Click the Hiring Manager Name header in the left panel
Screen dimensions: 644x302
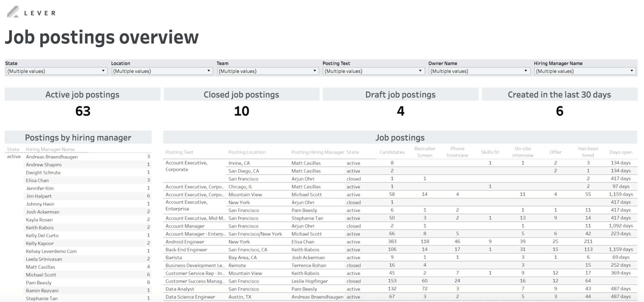pos(50,149)
